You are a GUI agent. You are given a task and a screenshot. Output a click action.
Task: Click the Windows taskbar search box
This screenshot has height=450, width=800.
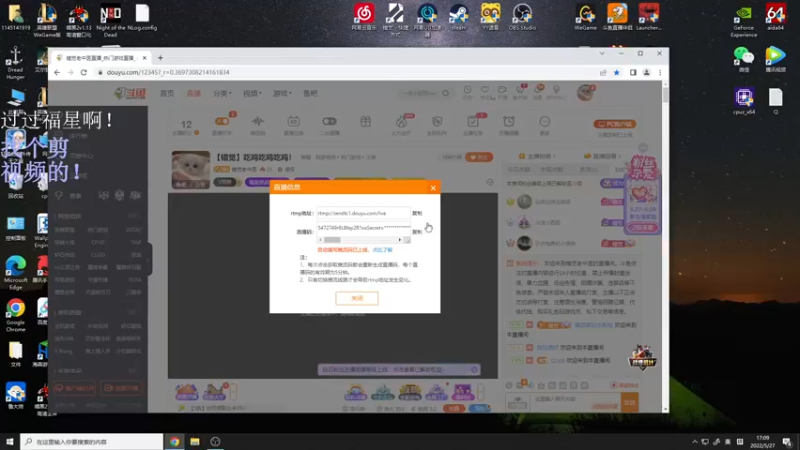[x=92, y=441]
